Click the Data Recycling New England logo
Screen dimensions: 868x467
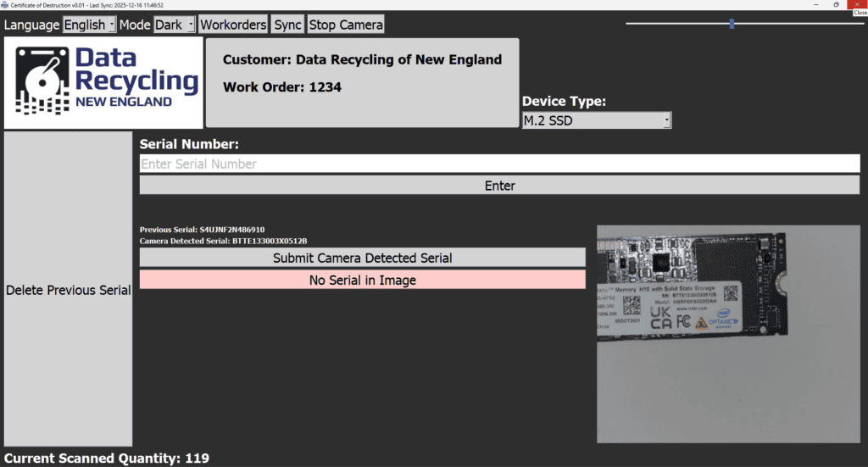[104, 82]
